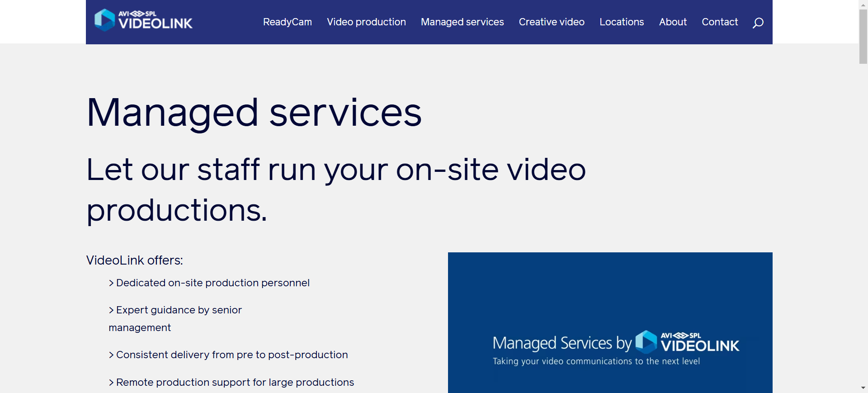Click 'Let our staff run your on-site video productions.' subheading
Screen dimensions: 868x393
[336, 190]
